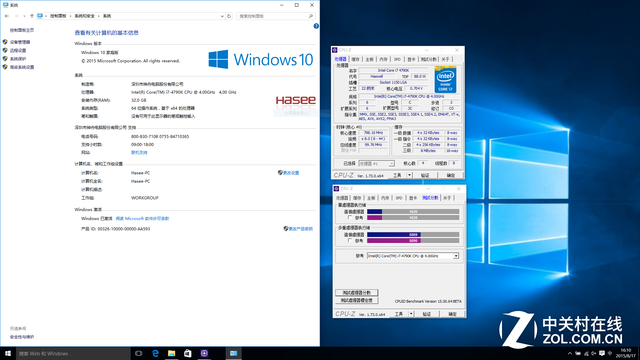Open 远程设置 from the sidebar
Screen dimensions: 640x360
[18, 51]
